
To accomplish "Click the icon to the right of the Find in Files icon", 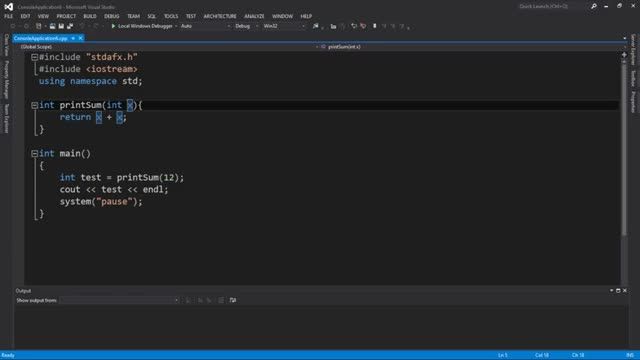I will (333, 26).
